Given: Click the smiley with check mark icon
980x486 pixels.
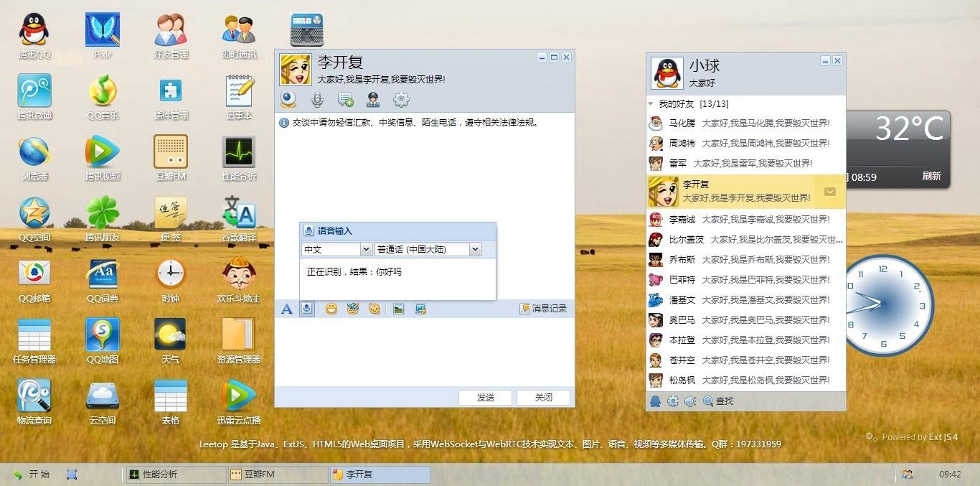Looking at the screenshot, I should tap(352, 309).
